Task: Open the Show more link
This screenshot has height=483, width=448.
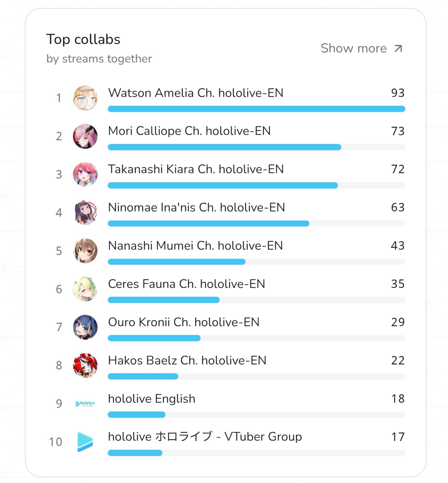Action: (x=362, y=48)
